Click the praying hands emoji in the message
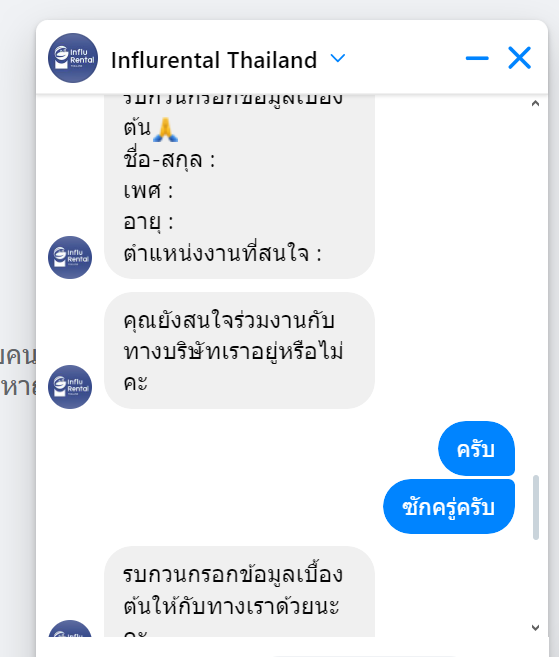 166,129
